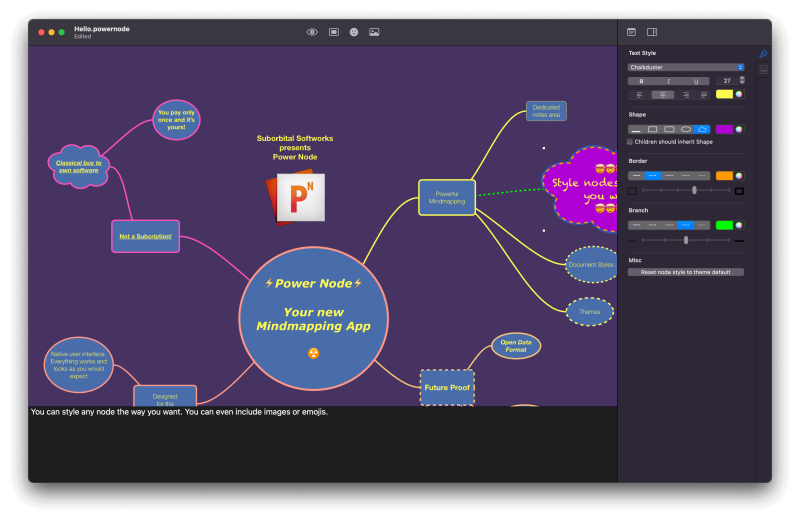
Task: Align text left
Action: coord(639,95)
